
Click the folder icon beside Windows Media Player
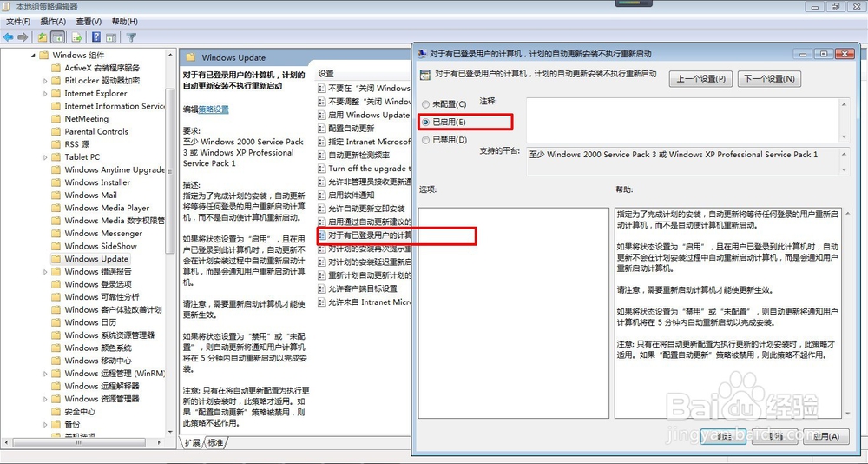(56, 208)
